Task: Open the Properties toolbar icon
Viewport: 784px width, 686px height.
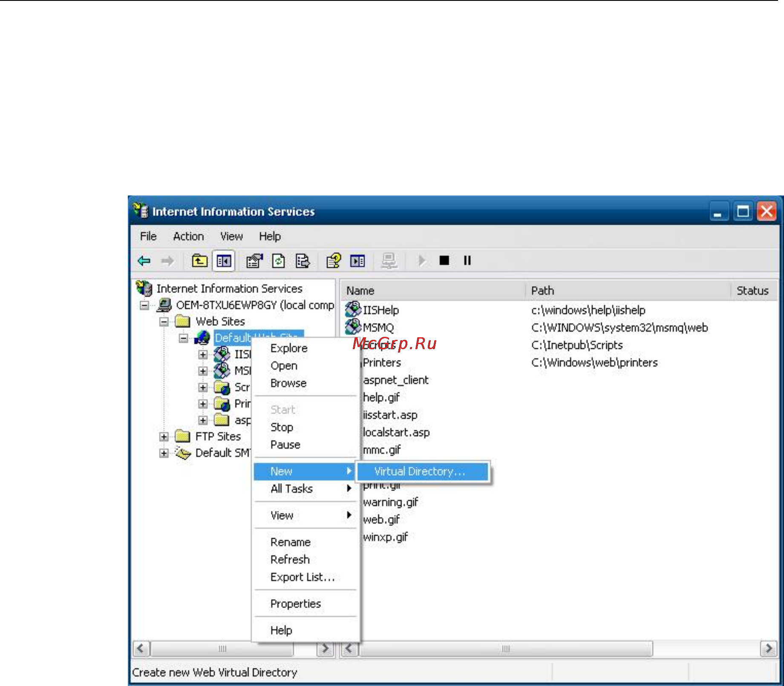Action: [x=254, y=261]
